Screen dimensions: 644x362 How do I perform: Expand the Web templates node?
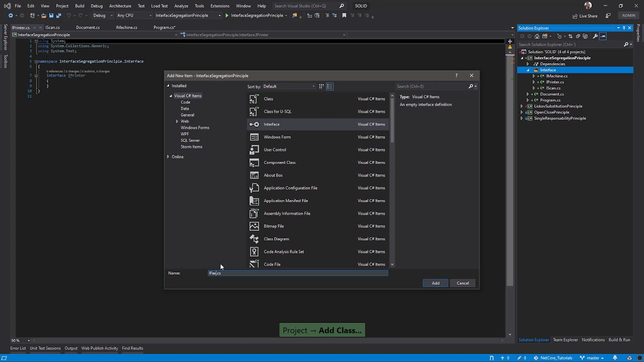(177, 122)
